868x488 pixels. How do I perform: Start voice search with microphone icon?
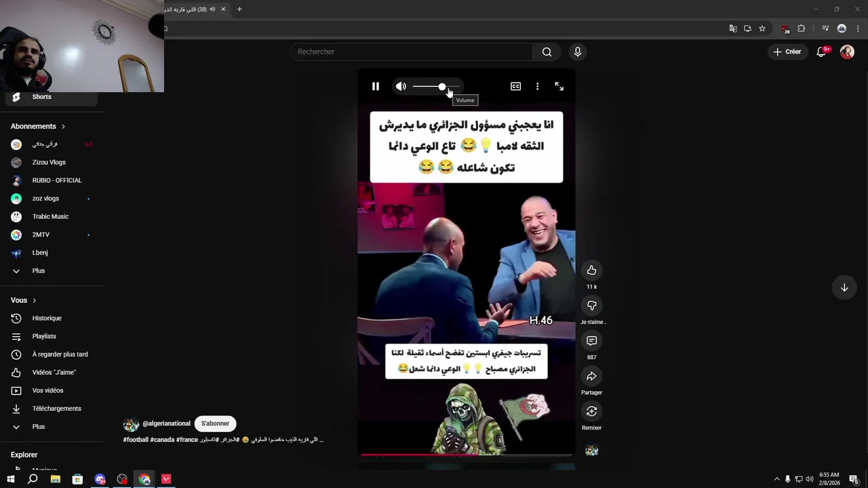click(x=577, y=52)
